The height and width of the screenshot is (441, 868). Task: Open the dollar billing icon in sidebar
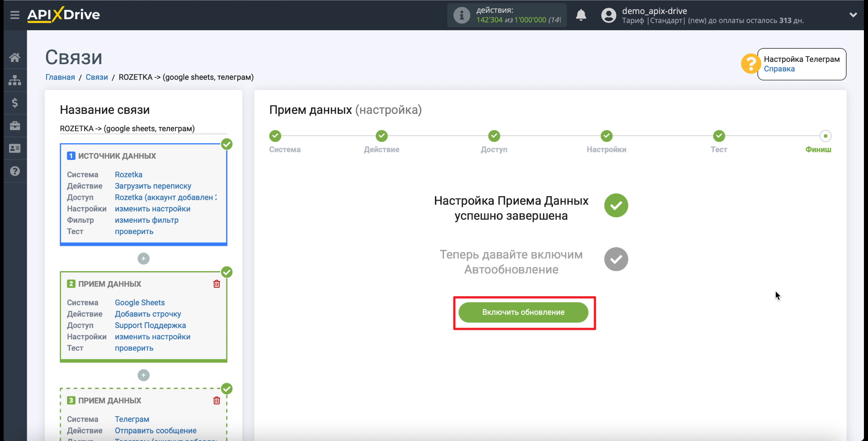click(15, 103)
